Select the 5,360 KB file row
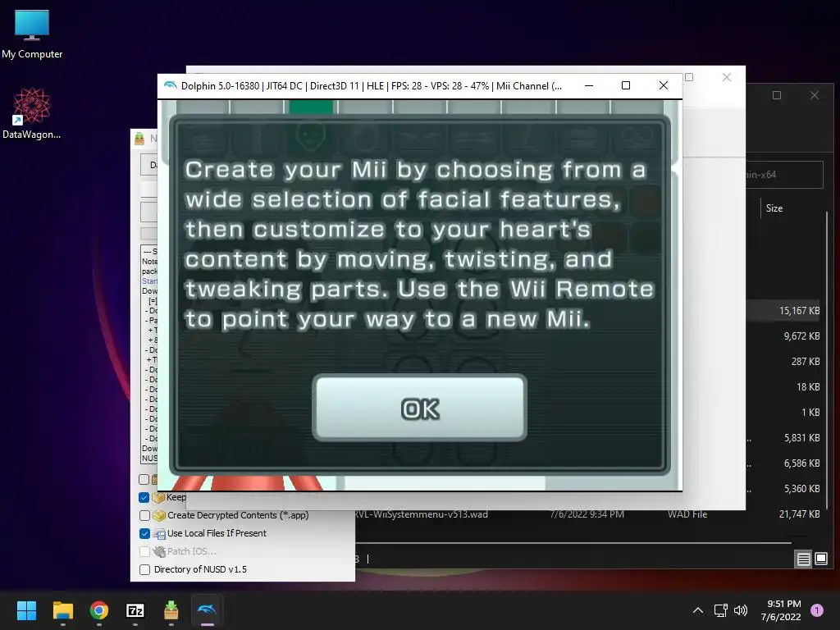The height and width of the screenshot is (630, 840). point(783,489)
